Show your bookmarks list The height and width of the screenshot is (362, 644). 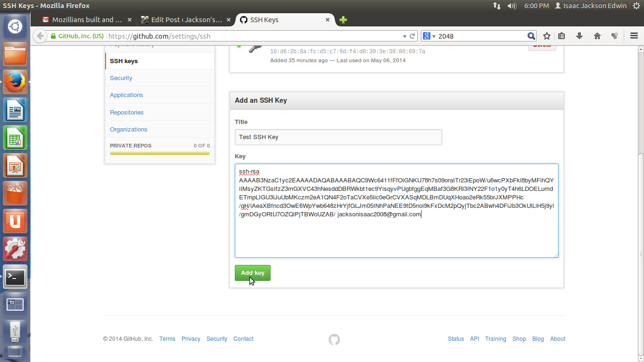(x=561, y=36)
